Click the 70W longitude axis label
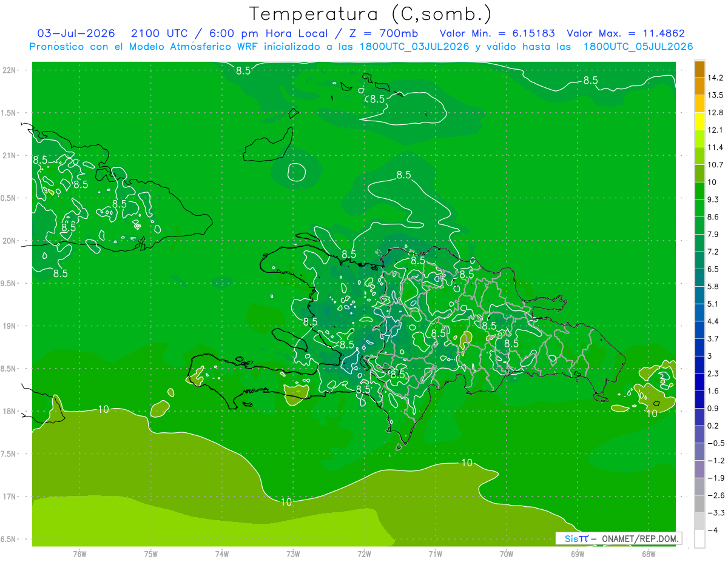Image resolution: width=728 pixels, height=562 pixels. pos(507,554)
